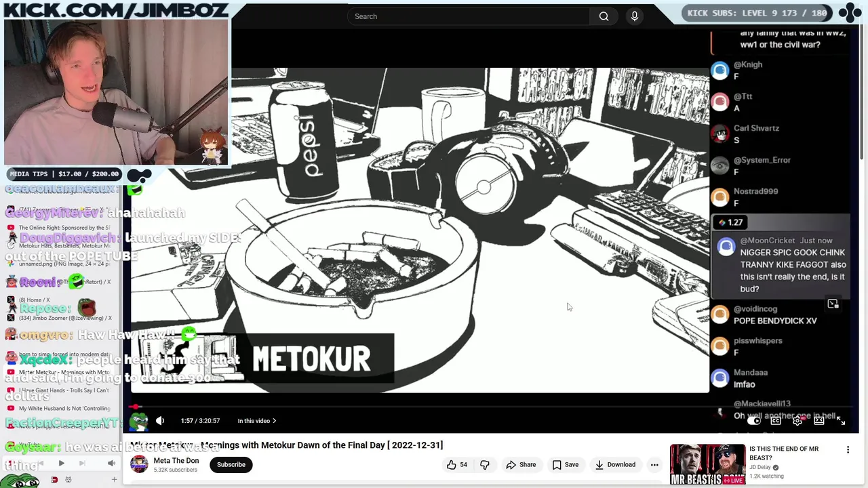Click @Knigh's chat avatar
The height and width of the screenshot is (488, 868).
pos(719,70)
